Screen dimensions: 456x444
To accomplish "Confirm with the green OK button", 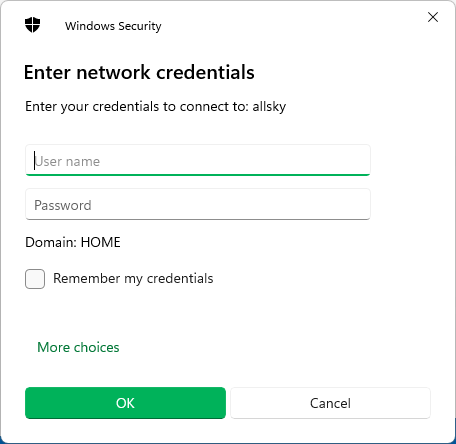I will (x=125, y=403).
